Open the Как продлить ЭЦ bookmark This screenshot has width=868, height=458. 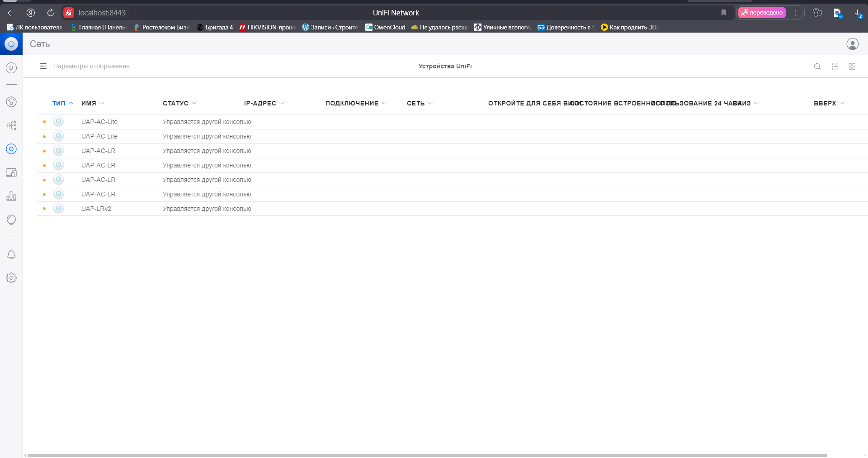pos(629,27)
